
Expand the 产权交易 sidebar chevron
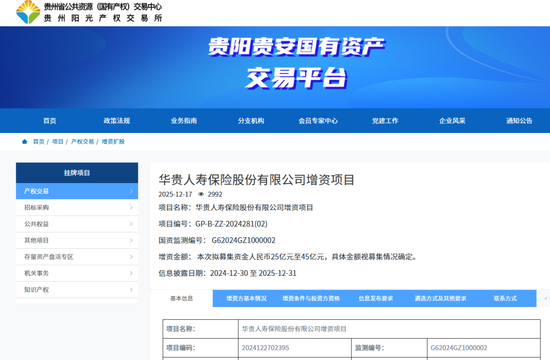(x=131, y=191)
